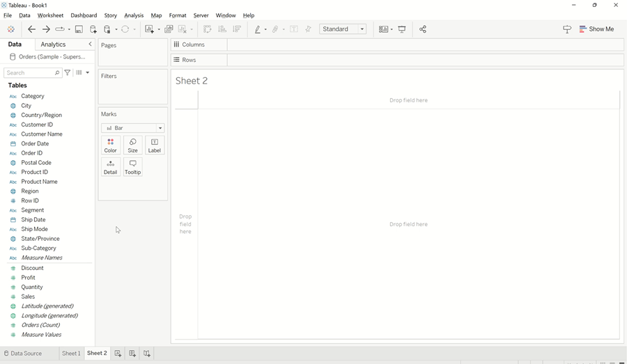Click the Save workbook icon
Screen dimensions: 627x364
point(79,29)
